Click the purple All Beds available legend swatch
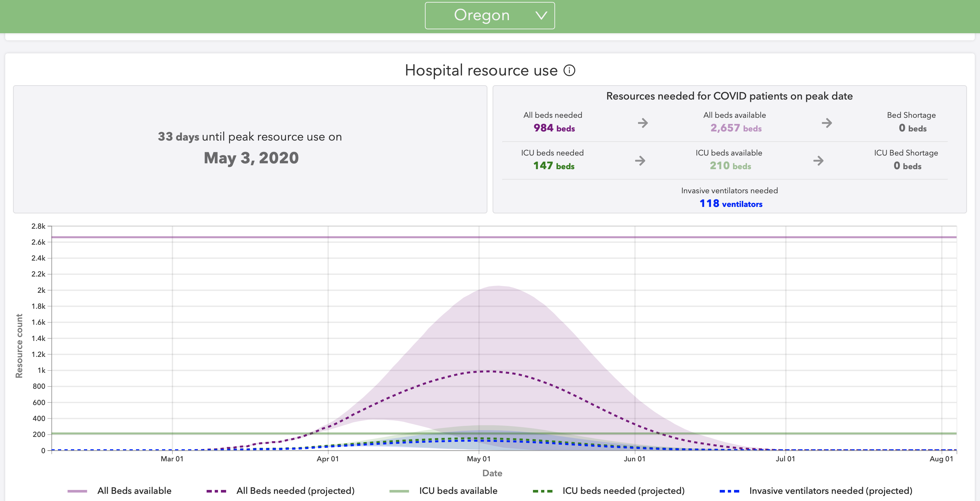 (x=77, y=491)
